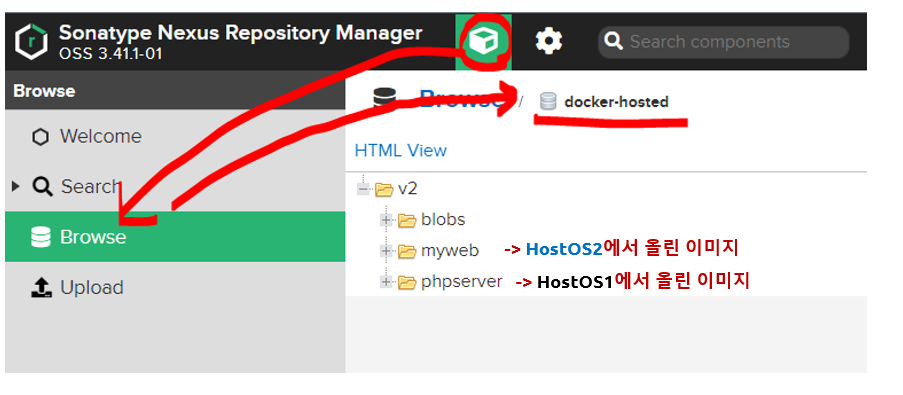Click the Sonatype Nexus Repository Manager title

pyautogui.click(x=241, y=33)
